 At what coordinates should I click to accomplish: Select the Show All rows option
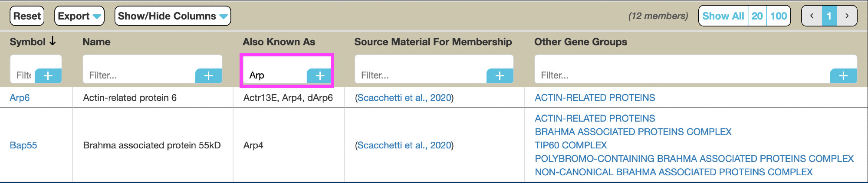723,16
